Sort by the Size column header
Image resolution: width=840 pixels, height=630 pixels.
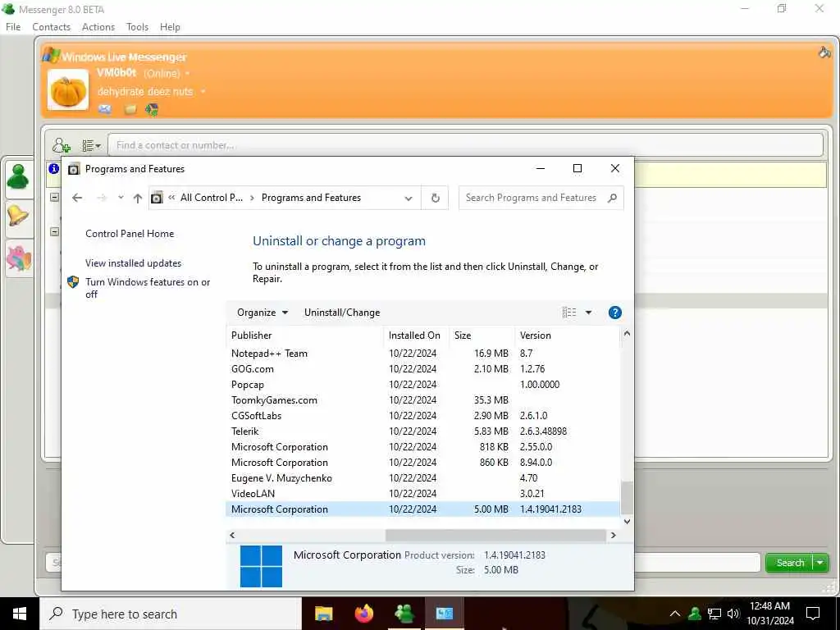482,336
